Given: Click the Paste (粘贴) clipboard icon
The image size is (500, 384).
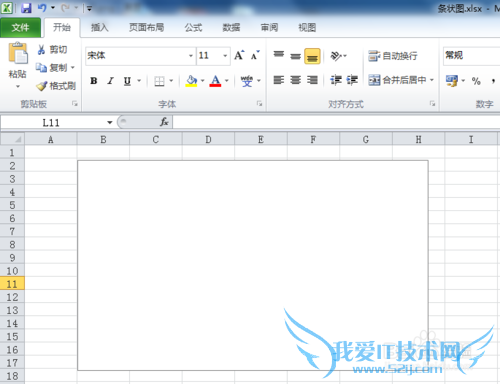Looking at the screenshot, I should tap(18, 53).
